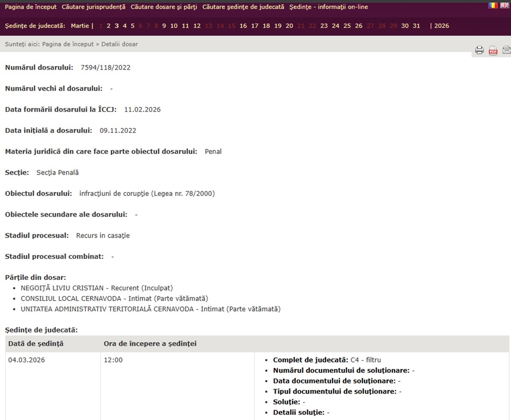
Task: Click case number 7594/118/2022
Action: coord(106,67)
